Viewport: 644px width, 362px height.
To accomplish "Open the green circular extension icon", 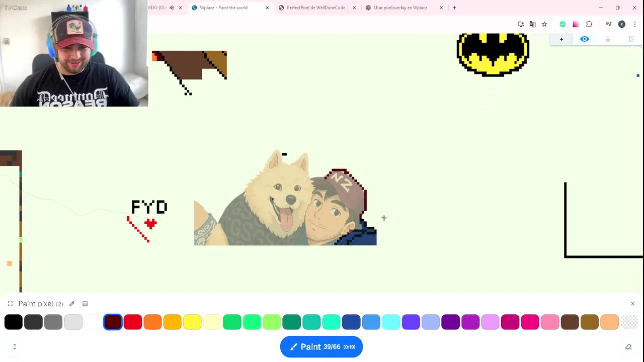I will click(x=562, y=24).
